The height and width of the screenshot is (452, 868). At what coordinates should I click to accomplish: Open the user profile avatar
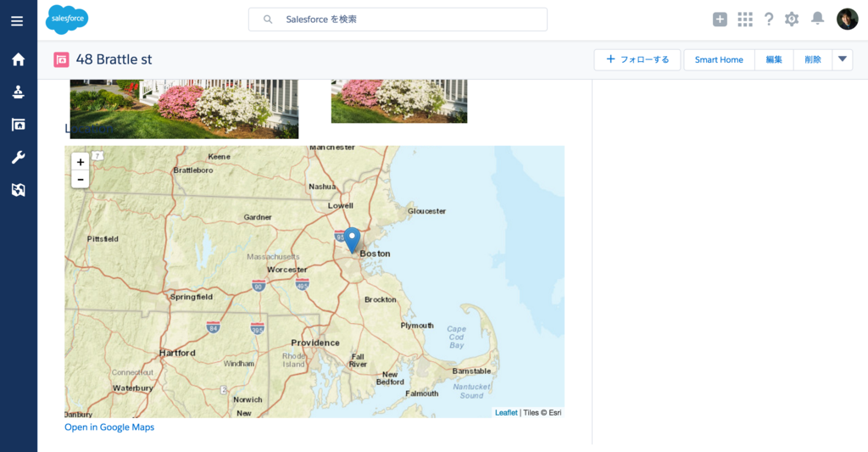[x=847, y=20]
